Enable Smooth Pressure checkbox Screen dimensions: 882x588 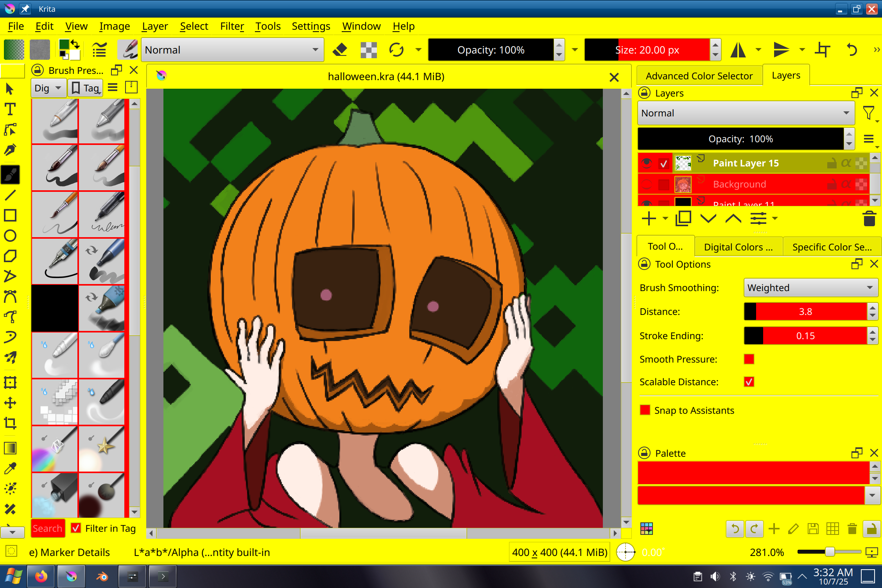pos(749,359)
